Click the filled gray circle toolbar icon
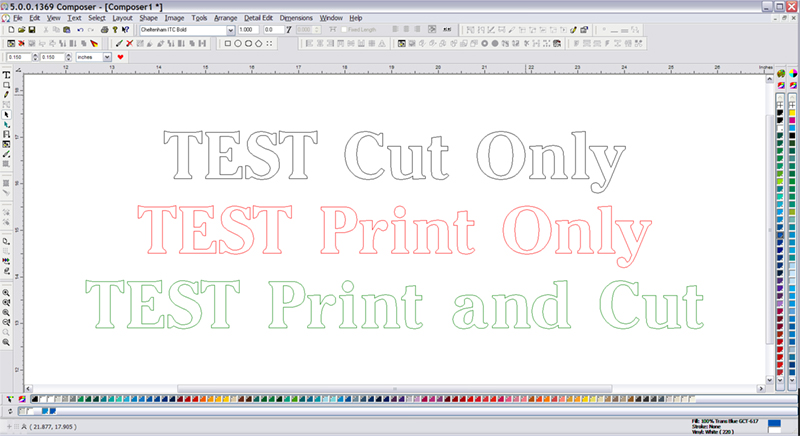800x436 pixels. click(494, 44)
